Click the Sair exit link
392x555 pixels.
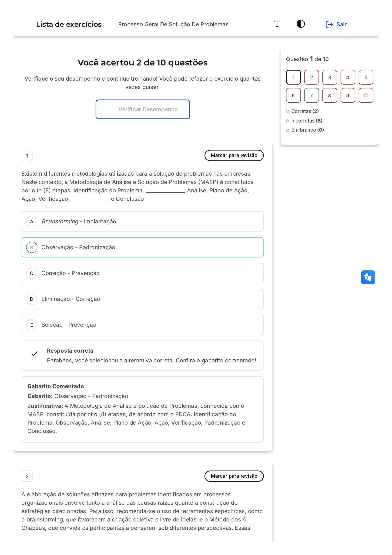[336, 24]
